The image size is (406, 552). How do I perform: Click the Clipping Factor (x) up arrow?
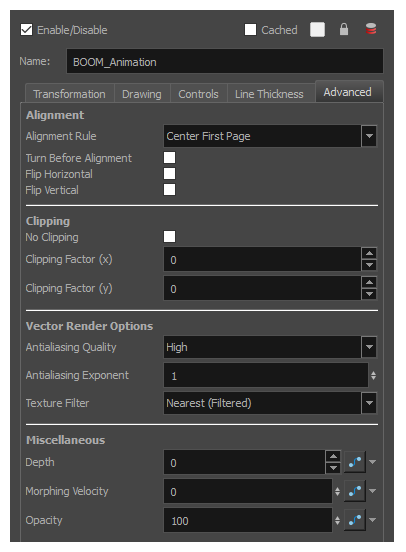point(369,253)
